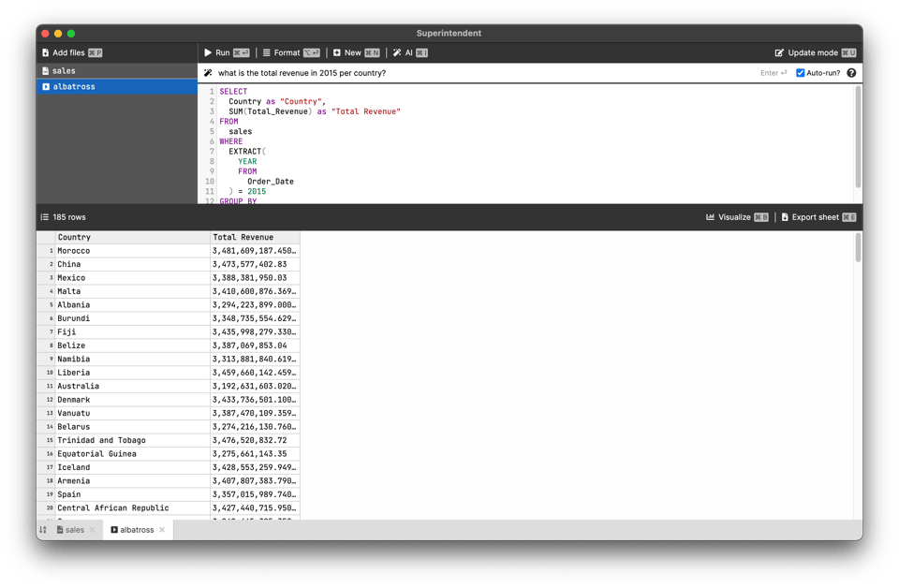Switch on Update mode
Image resolution: width=899 pixels, height=588 pixels.
point(806,53)
